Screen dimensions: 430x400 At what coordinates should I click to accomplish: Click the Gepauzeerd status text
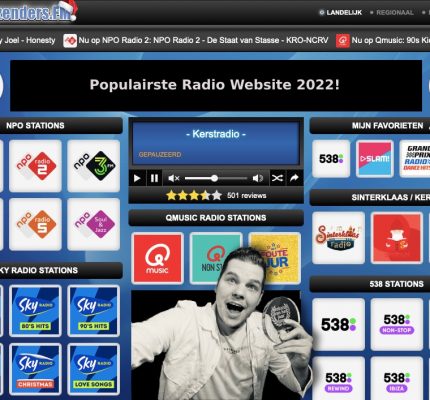point(160,155)
